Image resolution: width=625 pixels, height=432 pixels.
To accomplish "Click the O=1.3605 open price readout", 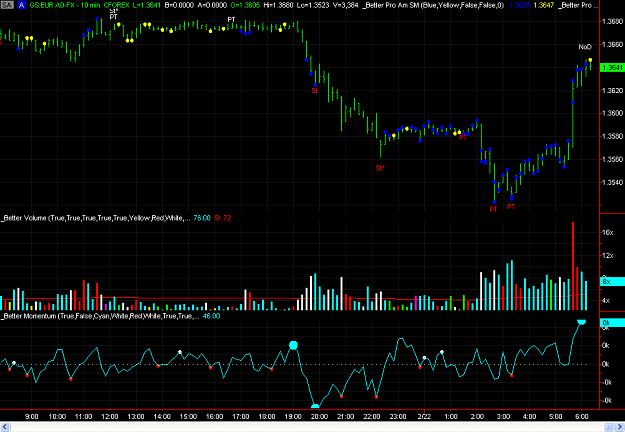I will (x=245, y=5).
